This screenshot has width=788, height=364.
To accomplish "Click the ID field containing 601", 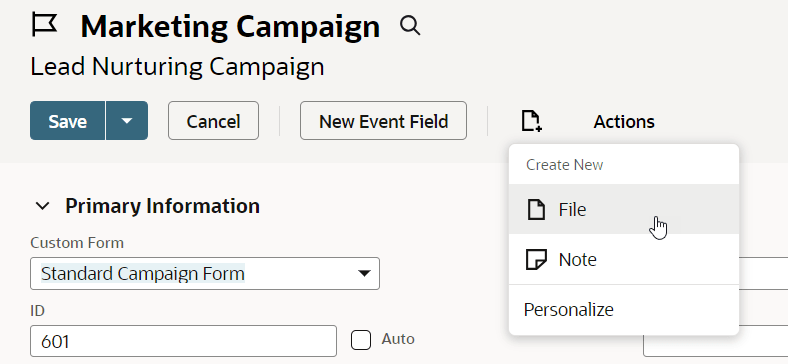I will (183, 341).
